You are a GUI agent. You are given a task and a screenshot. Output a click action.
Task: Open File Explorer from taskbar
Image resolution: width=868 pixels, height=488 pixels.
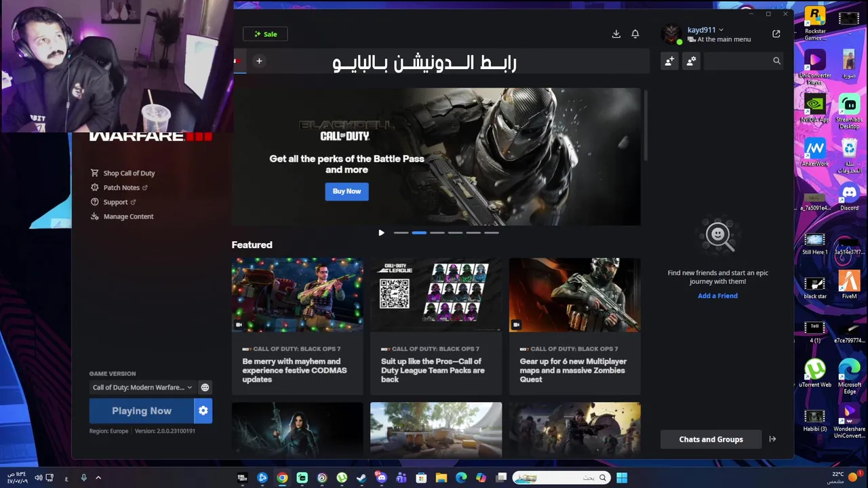(x=441, y=478)
